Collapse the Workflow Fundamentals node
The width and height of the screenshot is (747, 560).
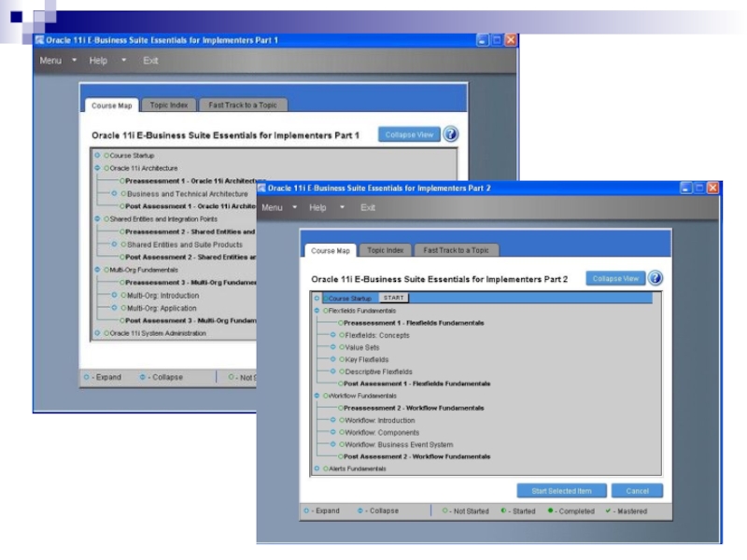coord(317,395)
